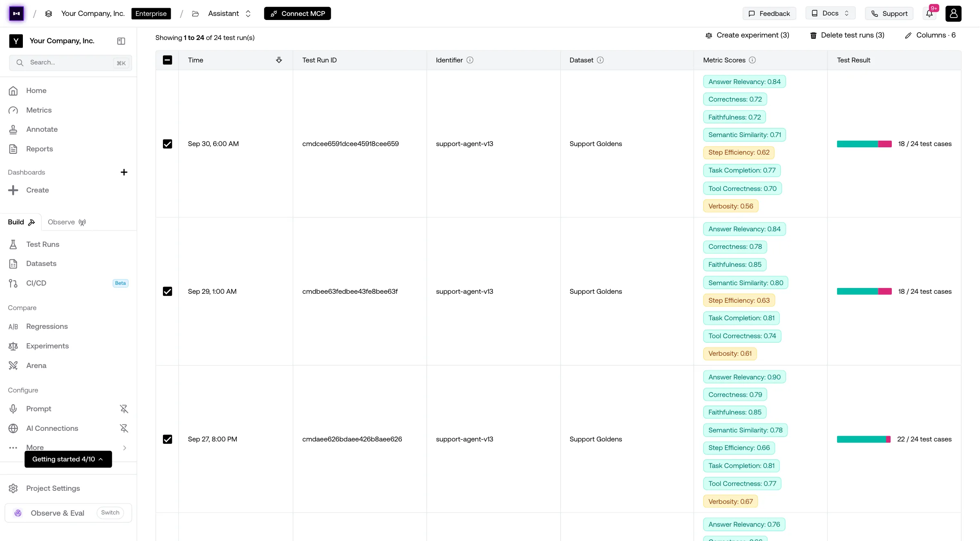Click the Sep 27 test result progress bar
The image size is (980, 541).
864,439
